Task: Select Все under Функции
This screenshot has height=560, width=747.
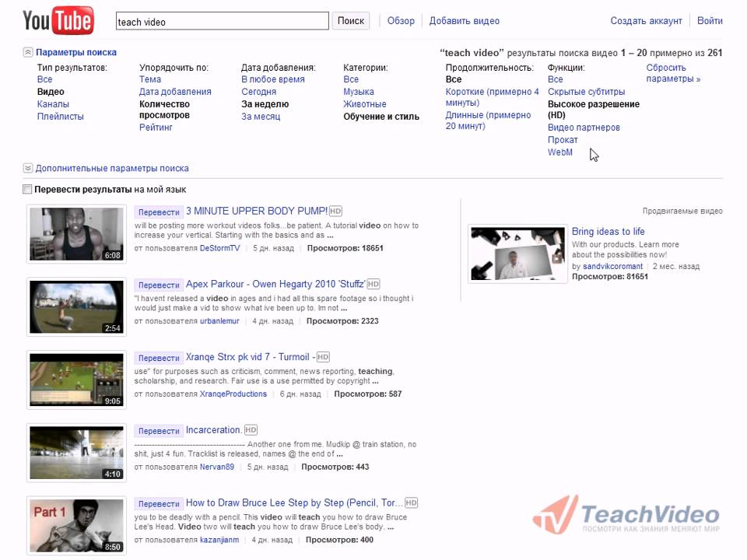Action: 556,79
